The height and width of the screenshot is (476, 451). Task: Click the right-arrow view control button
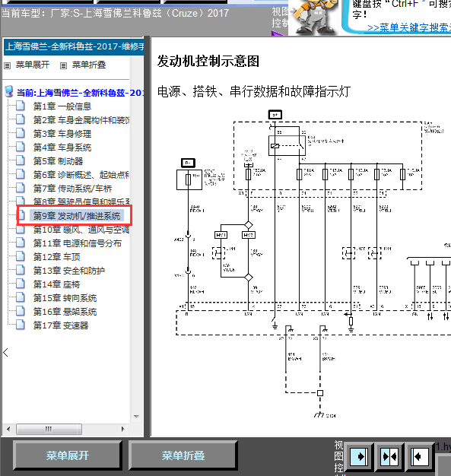click(360, 457)
